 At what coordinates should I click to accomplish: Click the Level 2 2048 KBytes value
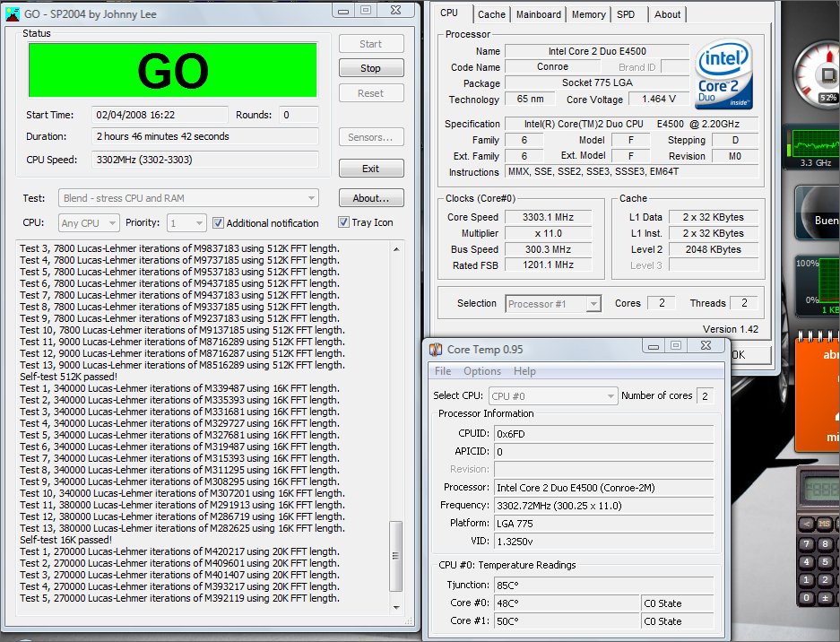[x=713, y=249]
